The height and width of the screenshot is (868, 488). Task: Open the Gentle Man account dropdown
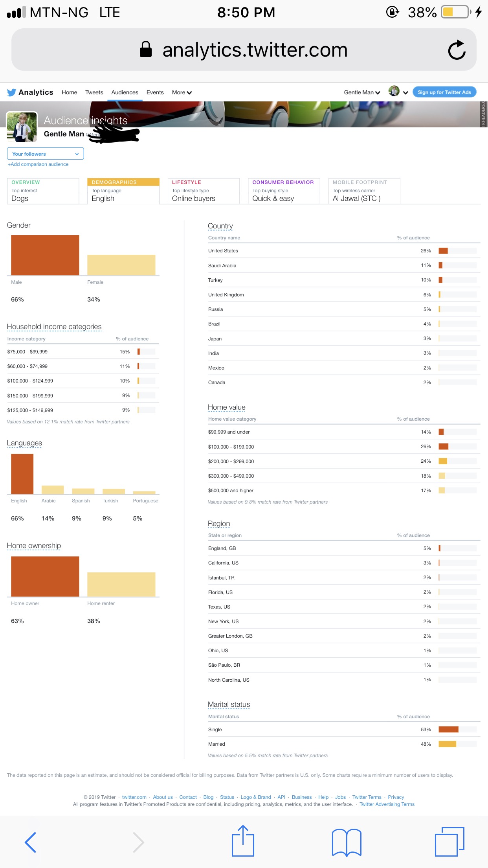coord(362,92)
